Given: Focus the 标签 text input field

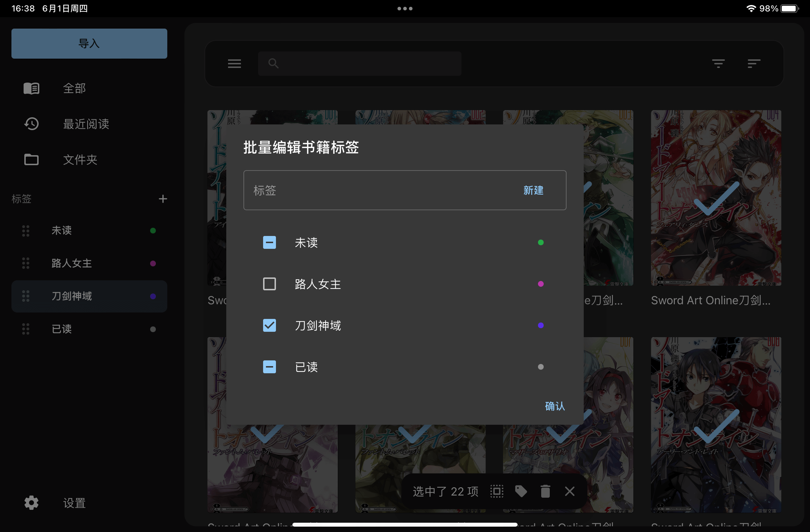Looking at the screenshot, I should 379,190.
